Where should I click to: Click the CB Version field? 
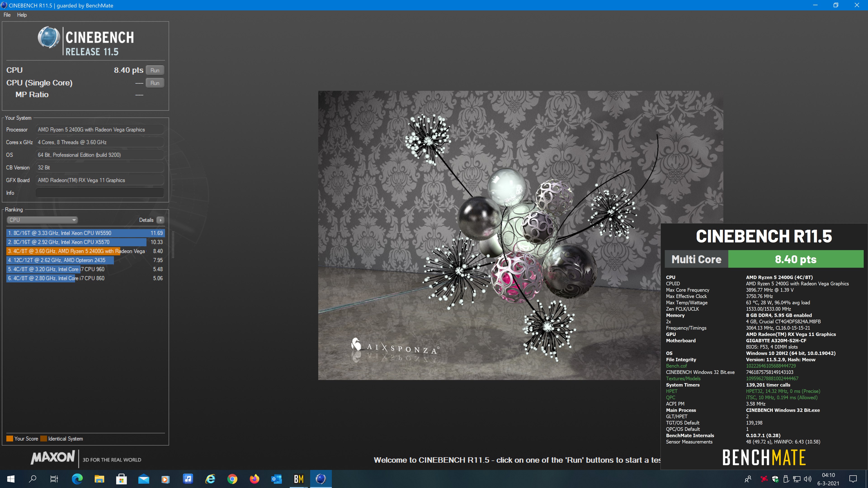point(100,167)
